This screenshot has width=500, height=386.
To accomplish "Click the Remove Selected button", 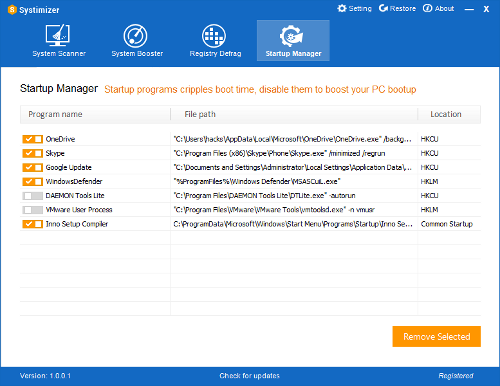I will [437, 336].
